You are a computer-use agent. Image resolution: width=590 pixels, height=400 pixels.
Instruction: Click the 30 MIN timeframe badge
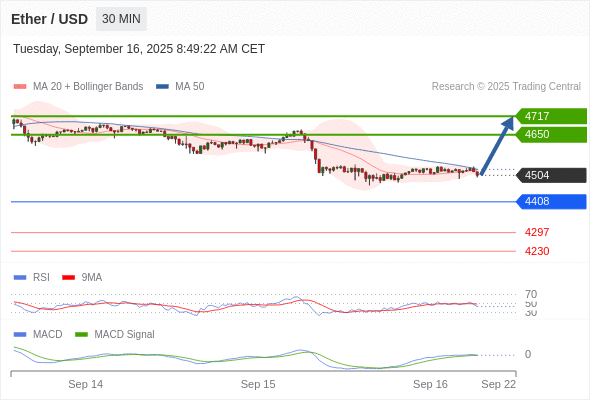click(121, 19)
